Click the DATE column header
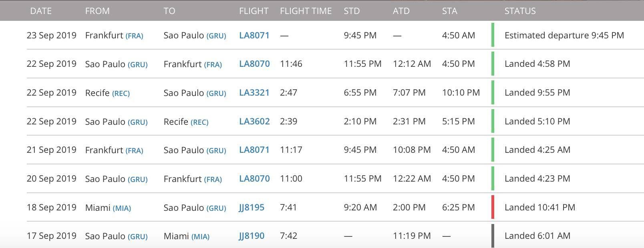644x248 pixels. 41,11
